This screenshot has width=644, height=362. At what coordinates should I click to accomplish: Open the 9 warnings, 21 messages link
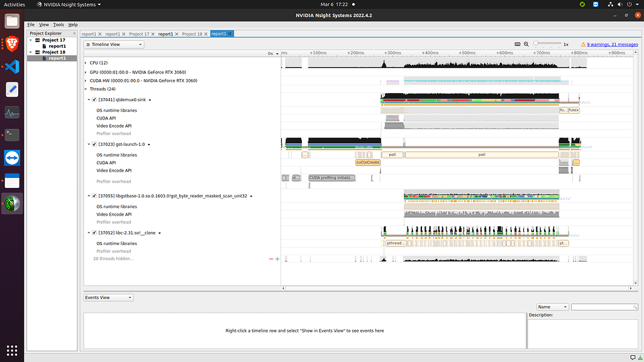tap(613, 44)
